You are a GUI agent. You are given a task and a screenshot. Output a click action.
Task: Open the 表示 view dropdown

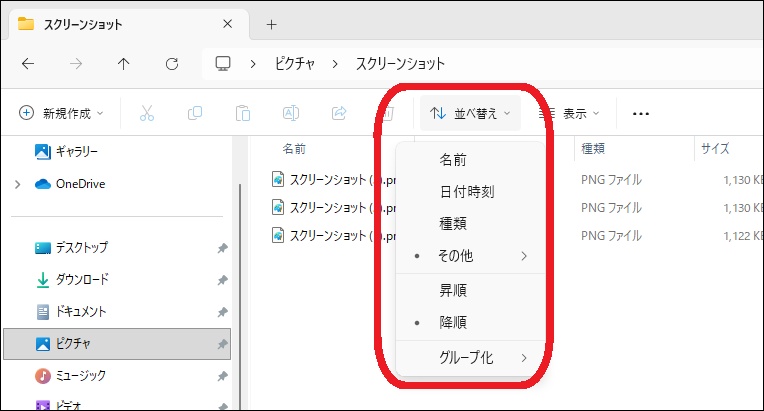[569, 113]
